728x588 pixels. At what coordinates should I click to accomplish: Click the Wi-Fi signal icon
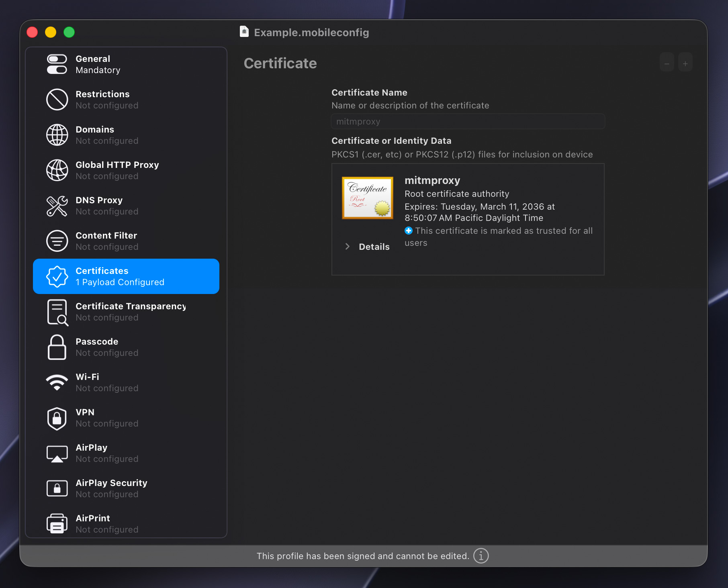point(57,382)
